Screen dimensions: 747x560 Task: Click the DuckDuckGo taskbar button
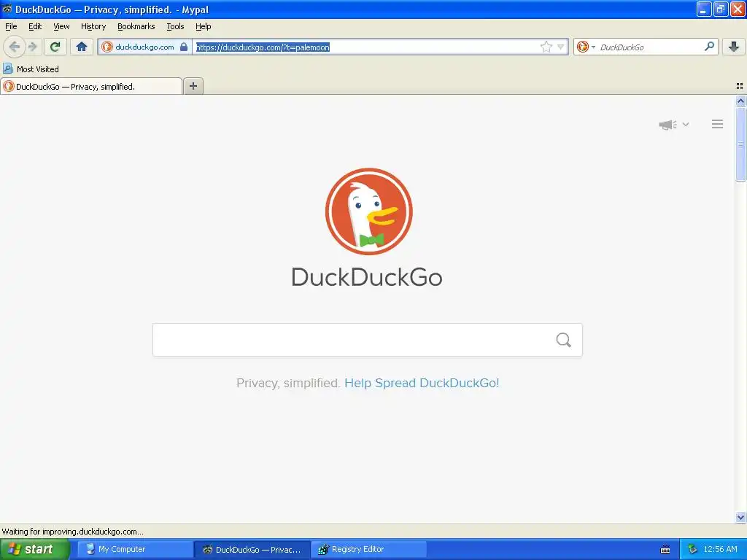click(252, 549)
